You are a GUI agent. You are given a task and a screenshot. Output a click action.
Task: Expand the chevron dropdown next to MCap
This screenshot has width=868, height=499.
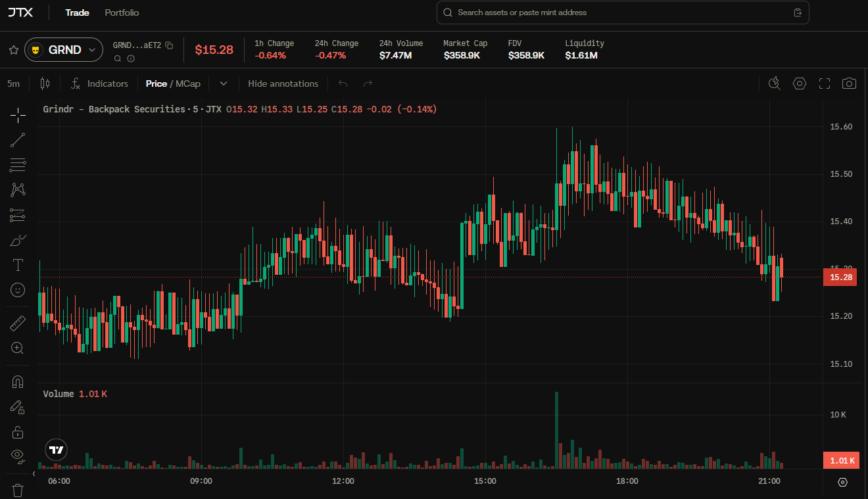(224, 83)
